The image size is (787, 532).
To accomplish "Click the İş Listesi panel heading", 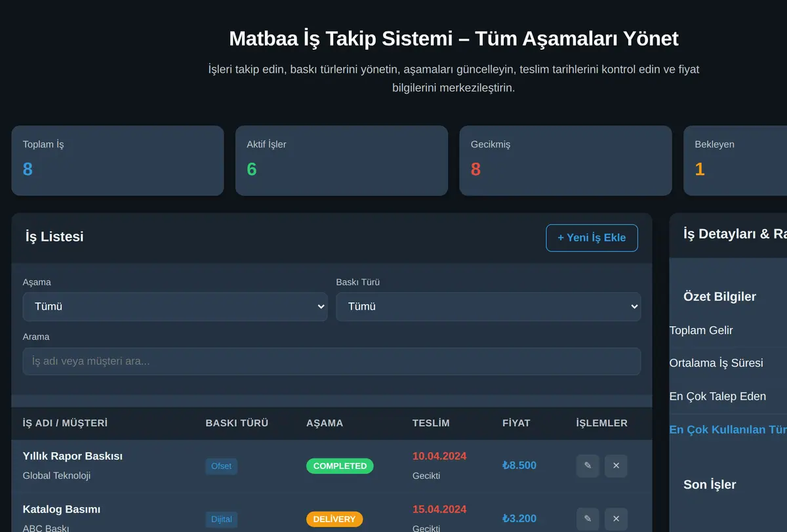I will click(54, 237).
